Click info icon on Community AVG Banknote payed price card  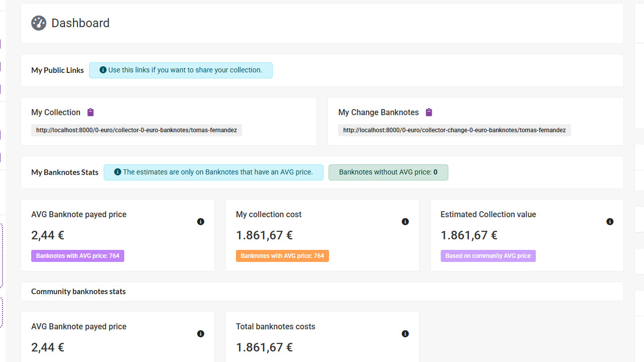pyautogui.click(x=201, y=334)
